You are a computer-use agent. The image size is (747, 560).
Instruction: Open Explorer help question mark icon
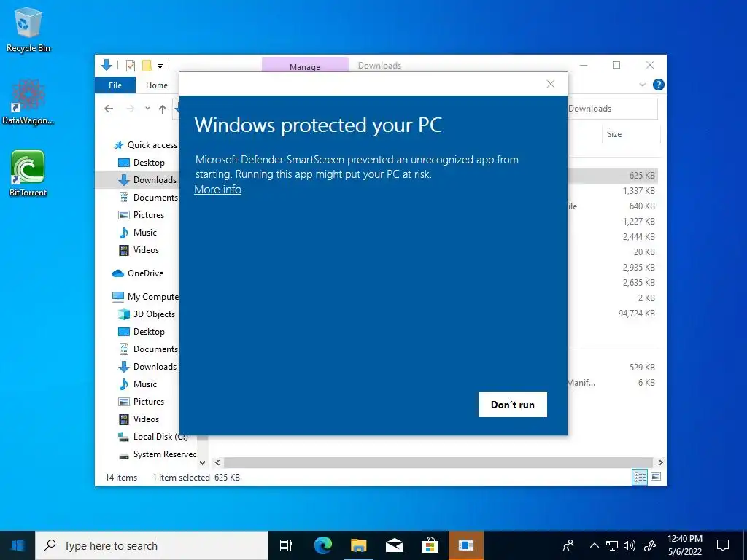point(659,85)
